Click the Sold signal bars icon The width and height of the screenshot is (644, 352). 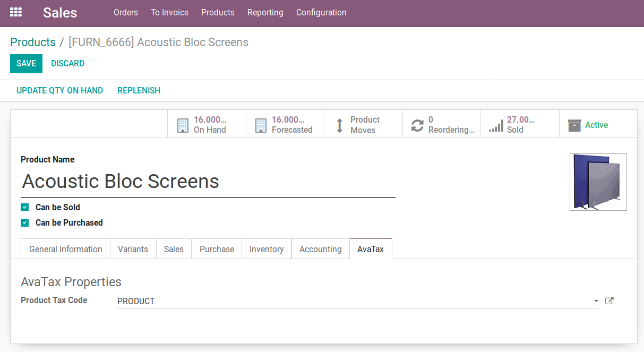tap(496, 125)
